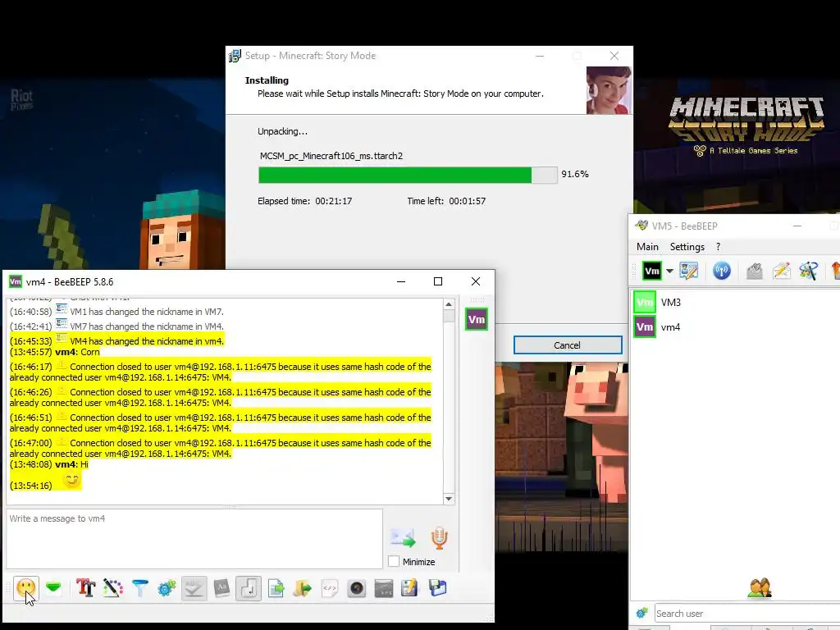Click the 16:46:17 connection closed message
Viewport: 840px width, 630px height.
[x=220, y=372]
